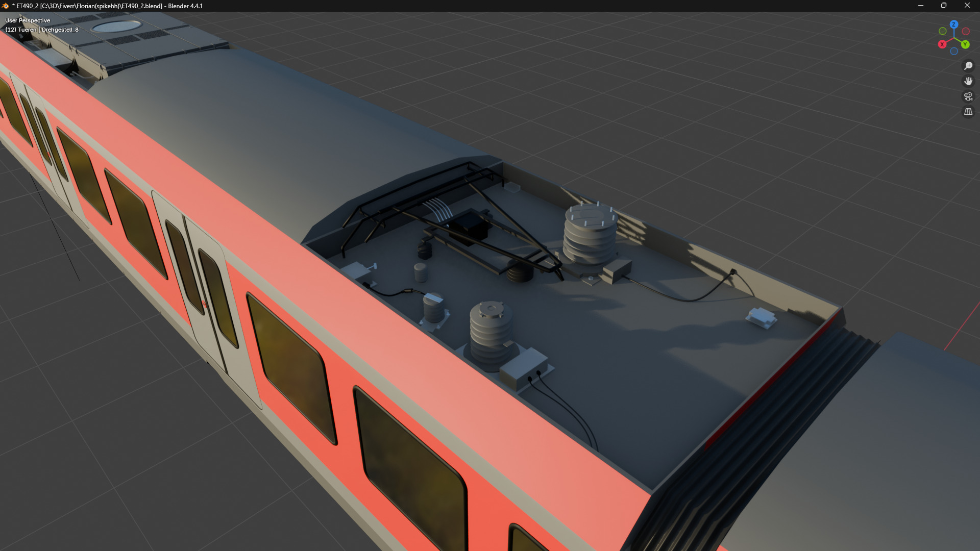This screenshot has height=551, width=980.
Task: Close the Blender window
Action: pyautogui.click(x=967, y=6)
